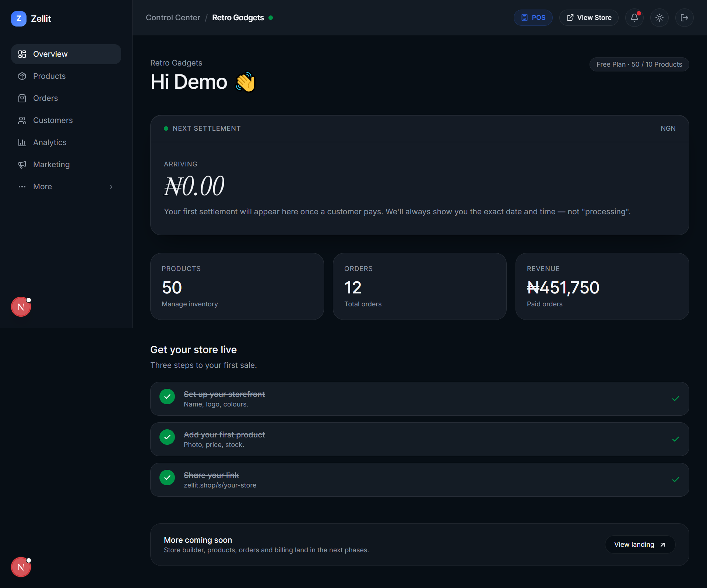Go to Products in the sidebar
The width and height of the screenshot is (707, 588).
click(66, 76)
